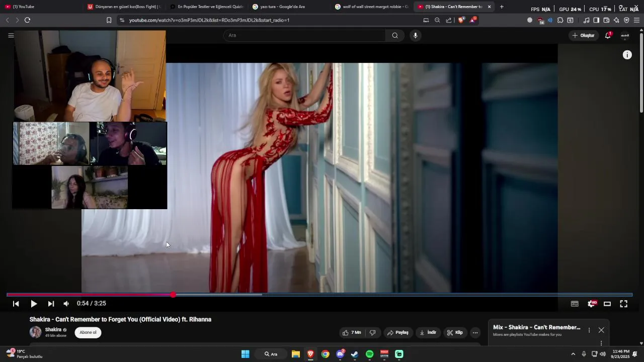Screen dimensions: 644x362
Task: Skip to the next video
Action: 51,304
